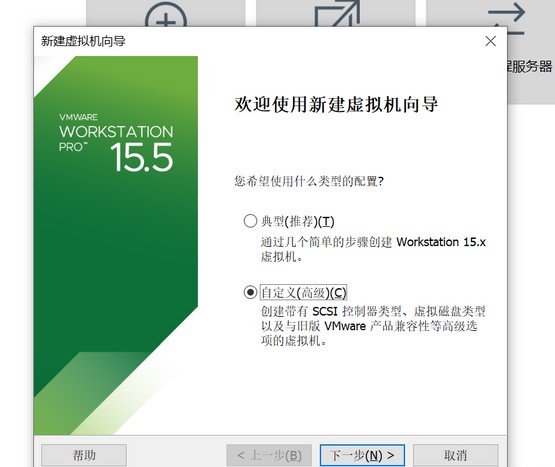This screenshot has height=467, width=555.
Task: Click the connect remote server arrows icon in the background window
Action: coord(506,18)
